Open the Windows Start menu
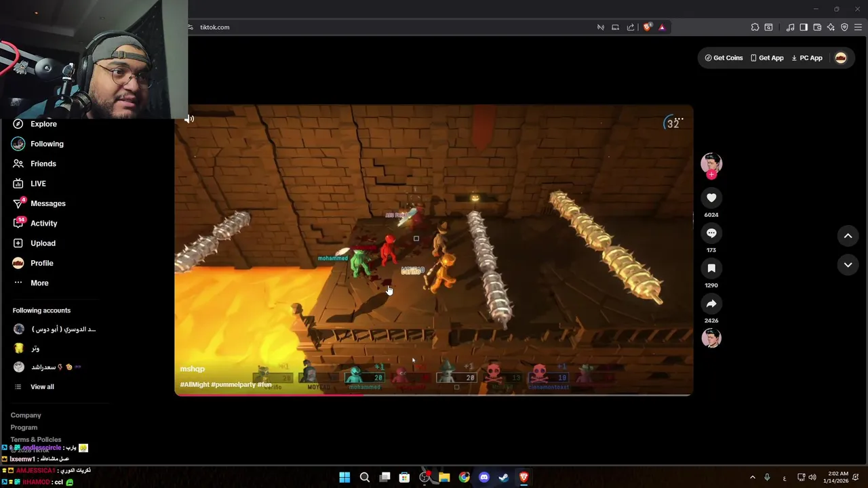This screenshot has width=868, height=488. click(x=344, y=477)
